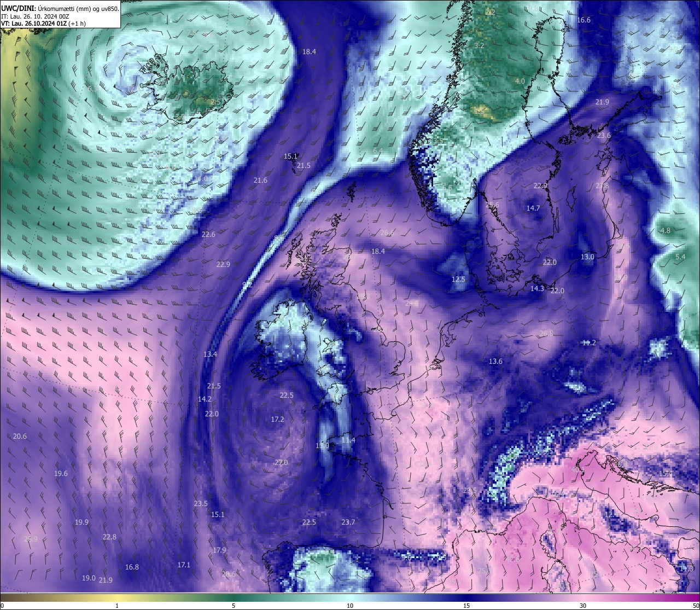
Task: Select the 21.6 value label
Action: (x=260, y=181)
